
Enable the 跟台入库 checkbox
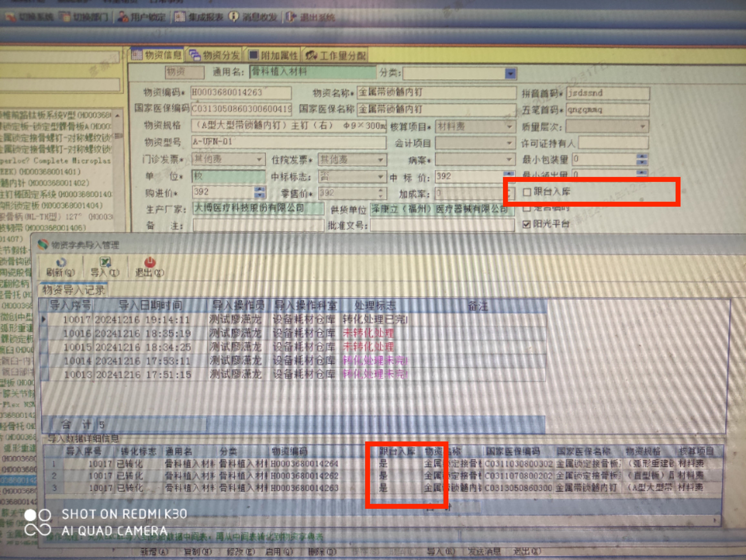[x=526, y=192]
